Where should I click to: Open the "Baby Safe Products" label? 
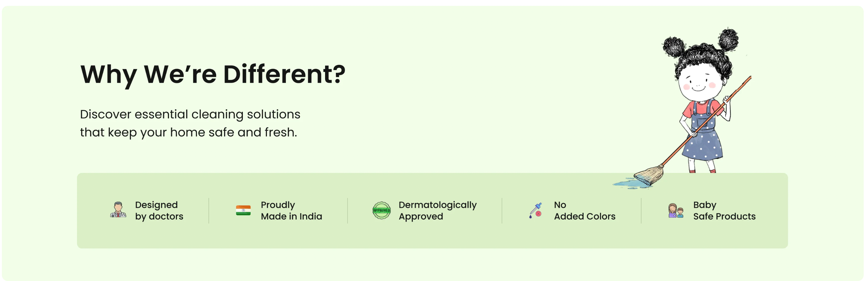724,210
